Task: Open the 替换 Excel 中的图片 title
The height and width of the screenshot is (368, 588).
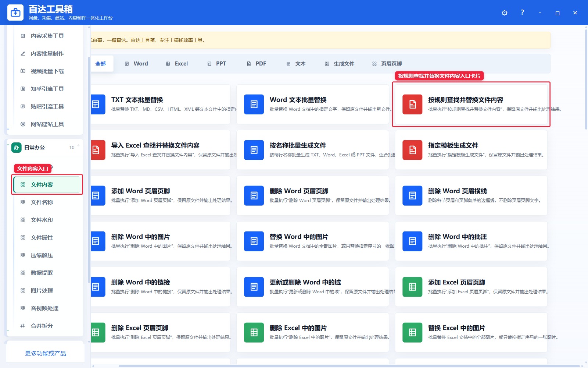Action: click(456, 328)
